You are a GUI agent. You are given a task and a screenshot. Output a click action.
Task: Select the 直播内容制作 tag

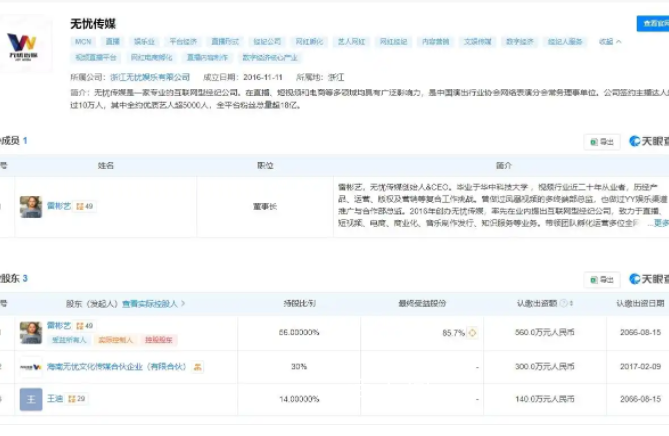click(207, 57)
